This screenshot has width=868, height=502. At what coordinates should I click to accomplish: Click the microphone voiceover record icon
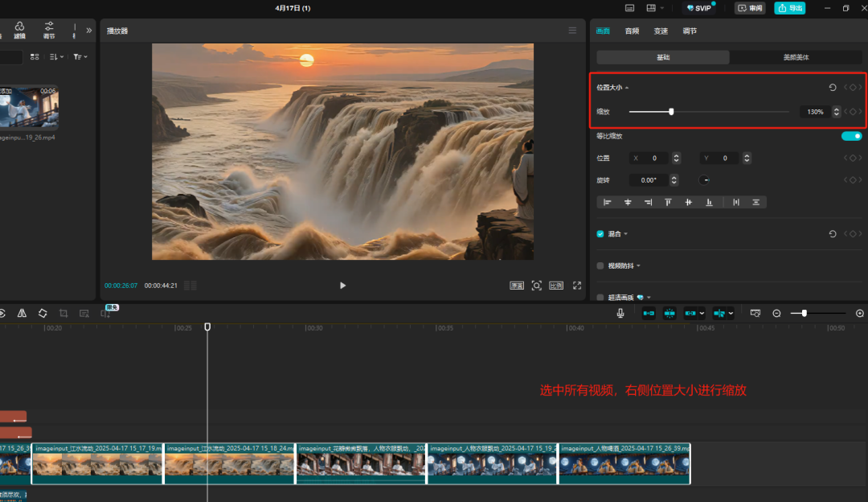[620, 313]
